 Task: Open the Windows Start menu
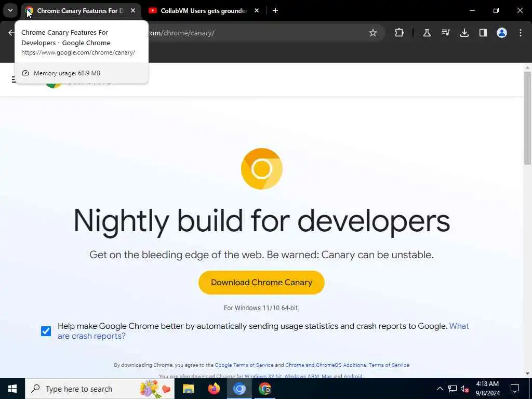pos(12,389)
